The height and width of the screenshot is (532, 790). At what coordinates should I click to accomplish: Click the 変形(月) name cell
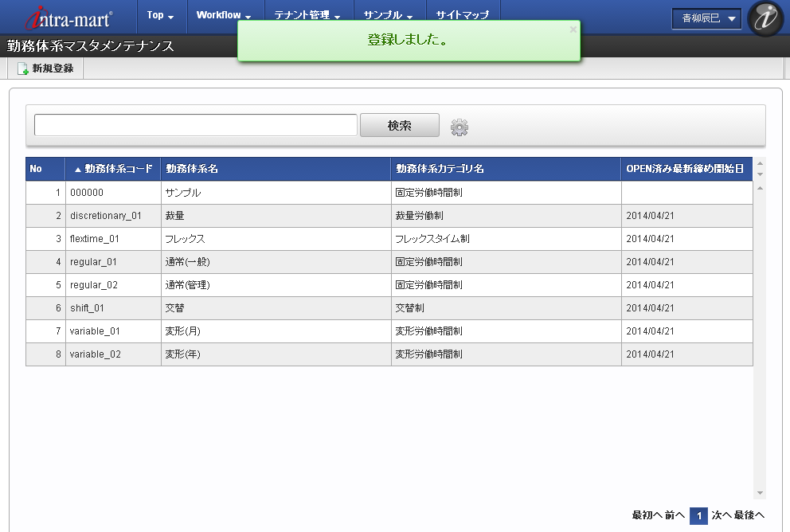276,331
